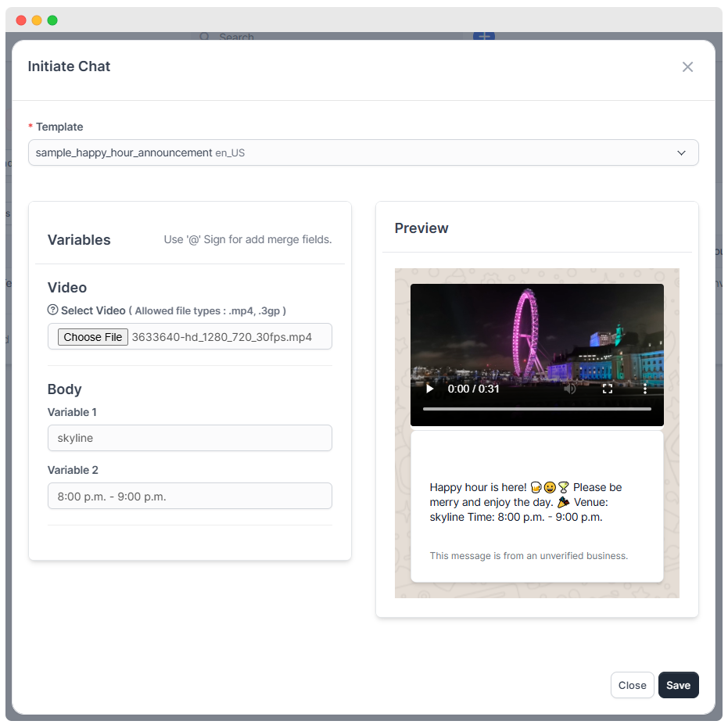Close the Initiate Chat dialog with X
The image size is (728, 728).
point(687,67)
